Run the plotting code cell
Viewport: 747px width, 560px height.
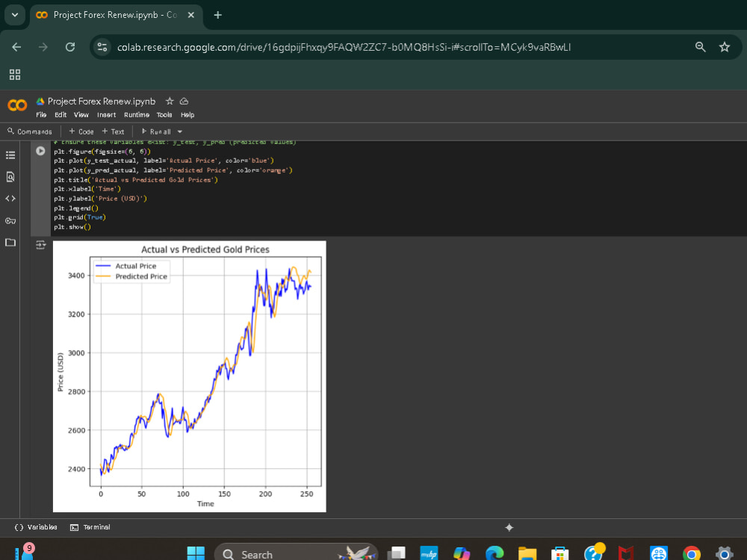click(x=40, y=151)
